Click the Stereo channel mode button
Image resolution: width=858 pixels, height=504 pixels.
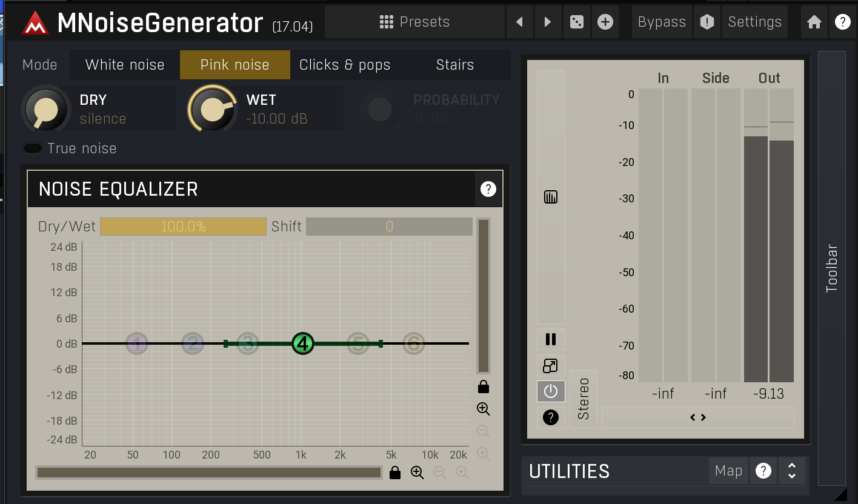(x=584, y=399)
